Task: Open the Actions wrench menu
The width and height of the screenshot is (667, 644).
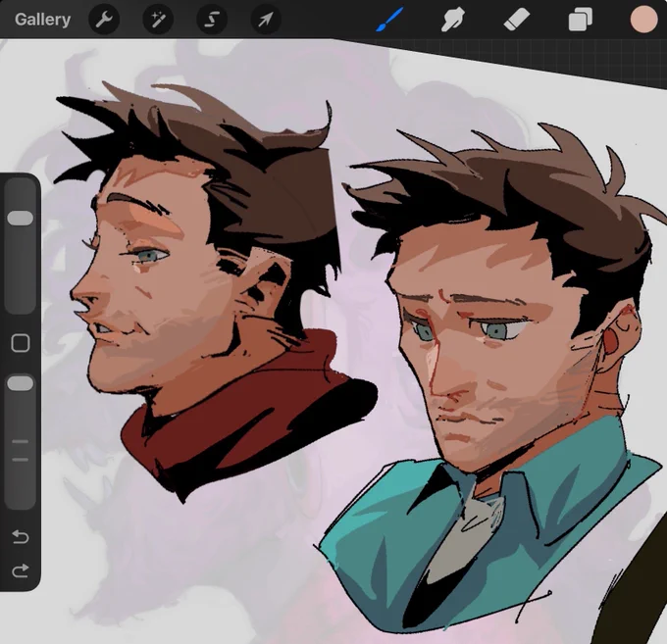Action: coord(104,20)
